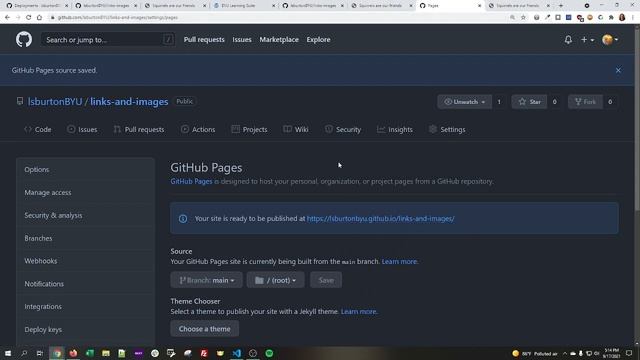
Task: Show hidden system tray icons chevron
Action: click(x=565, y=353)
